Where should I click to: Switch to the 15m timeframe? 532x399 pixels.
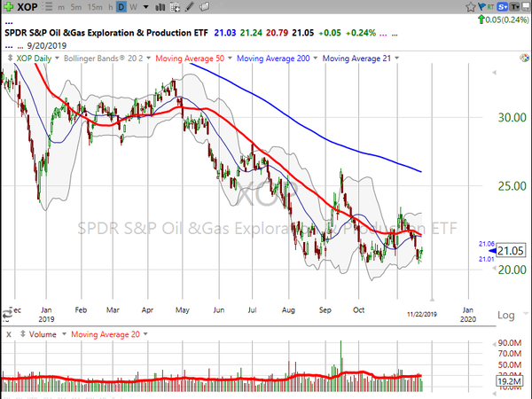tap(95, 7)
